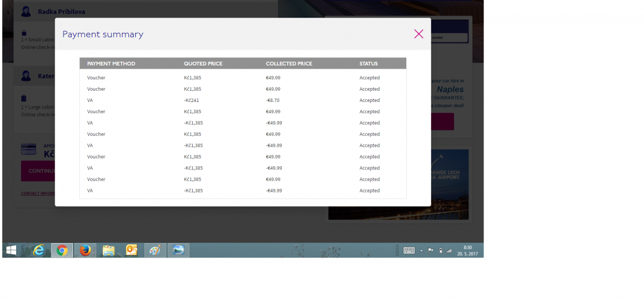Click the Payment Method column header

[111, 63]
